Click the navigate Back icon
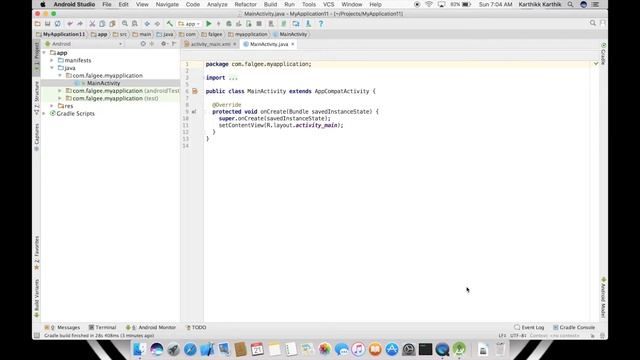The image size is (640, 360). pos(147,24)
